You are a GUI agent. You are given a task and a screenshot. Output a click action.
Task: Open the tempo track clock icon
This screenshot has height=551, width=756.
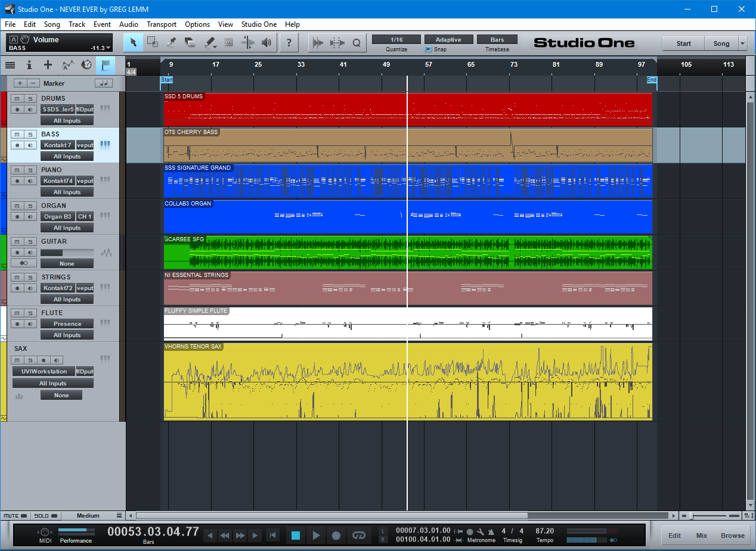[87, 65]
